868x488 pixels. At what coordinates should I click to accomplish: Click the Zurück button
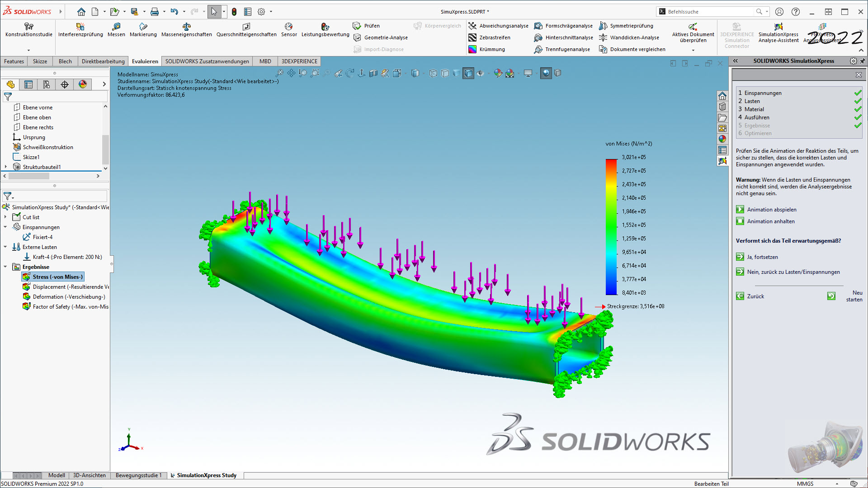pyautogui.click(x=750, y=296)
